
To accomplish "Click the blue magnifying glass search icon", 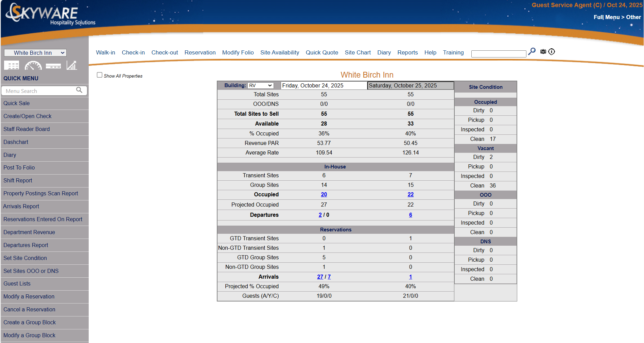I will (532, 51).
